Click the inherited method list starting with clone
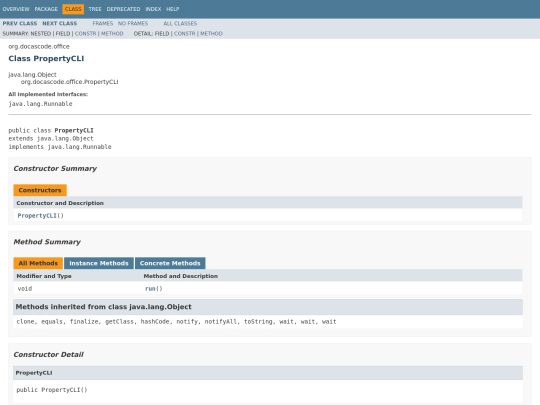 point(176,322)
